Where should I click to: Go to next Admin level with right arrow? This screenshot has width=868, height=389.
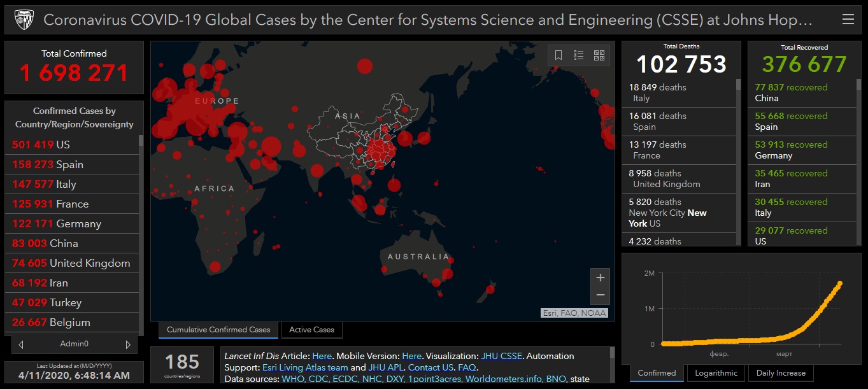128,344
